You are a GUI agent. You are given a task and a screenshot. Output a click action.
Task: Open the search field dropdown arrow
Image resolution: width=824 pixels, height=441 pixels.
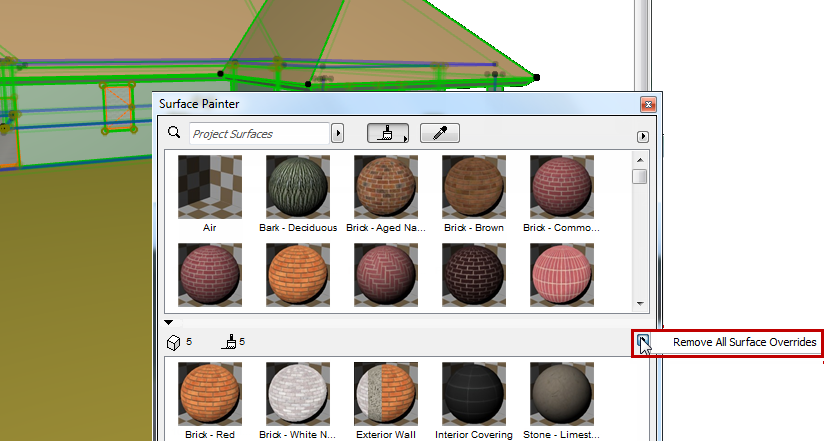coord(338,134)
